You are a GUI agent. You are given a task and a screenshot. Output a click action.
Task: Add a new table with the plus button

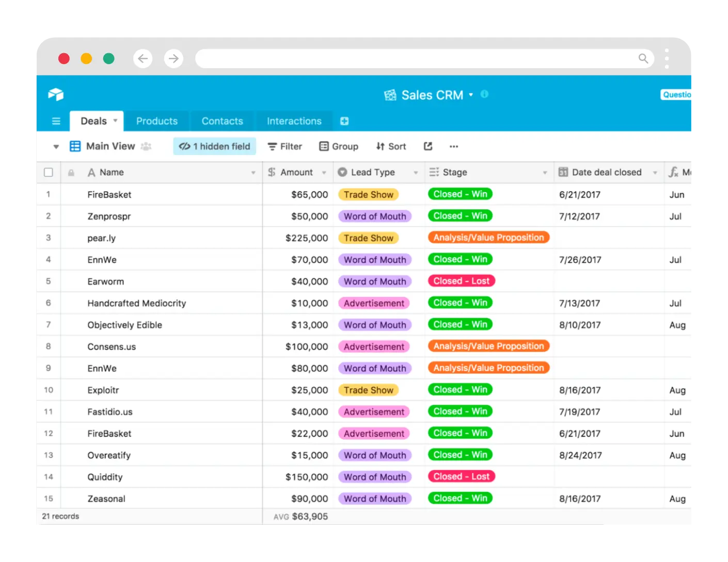click(x=344, y=121)
